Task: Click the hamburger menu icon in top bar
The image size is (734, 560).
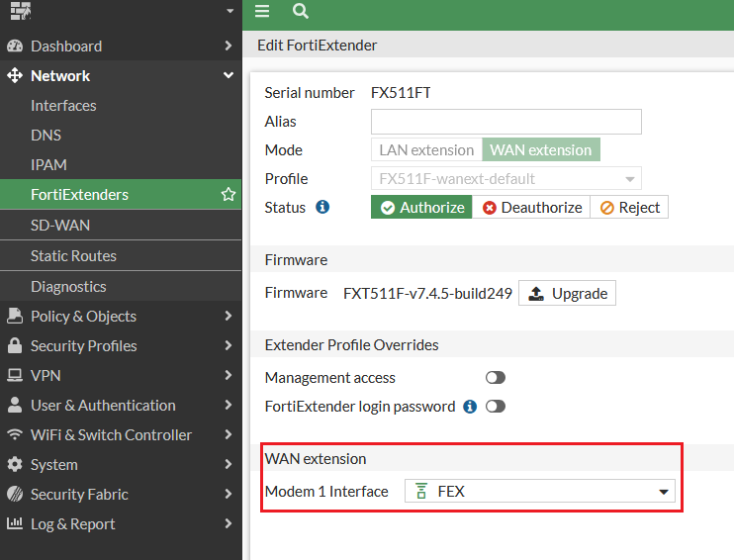Action: (262, 11)
